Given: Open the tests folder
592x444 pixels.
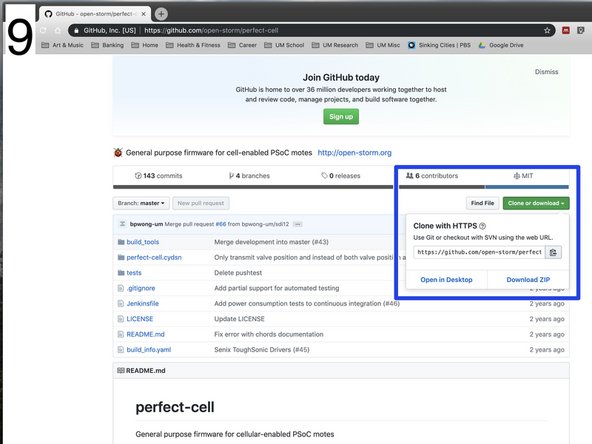Looking at the screenshot, I should pyautogui.click(x=134, y=273).
